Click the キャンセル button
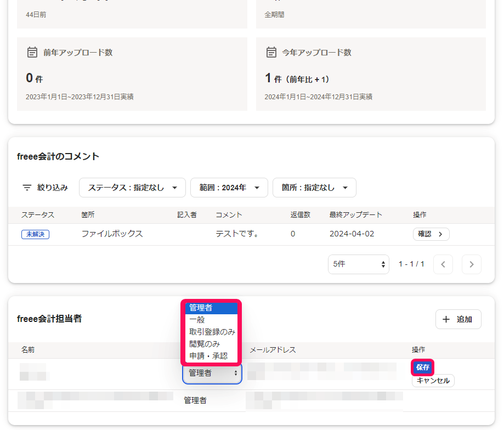 click(x=433, y=381)
